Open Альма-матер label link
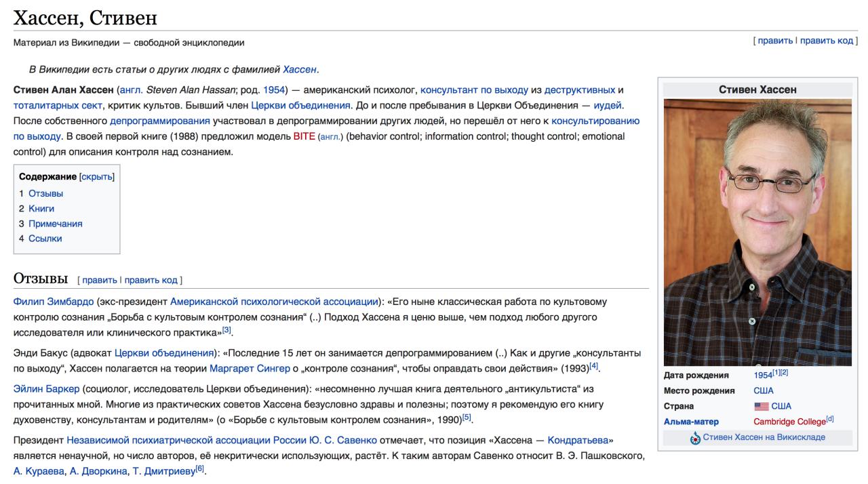Viewport: 868px width, 484px height. pyautogui.click(x=691, y=422)
